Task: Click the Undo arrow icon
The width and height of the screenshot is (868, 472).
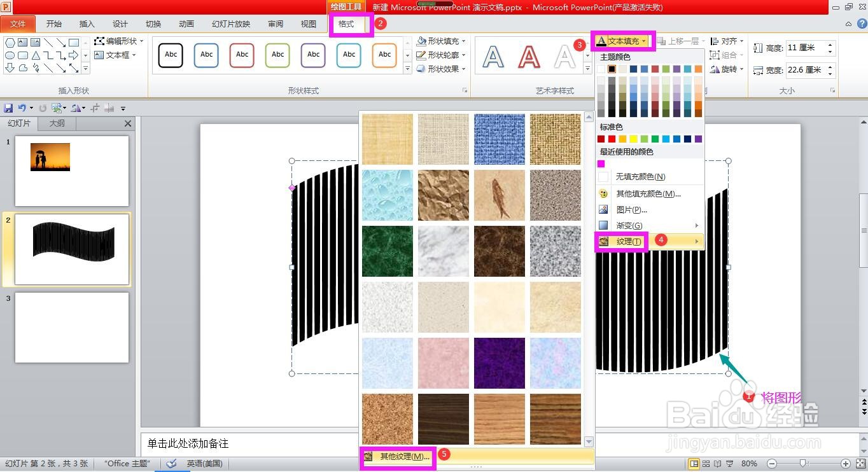Action: click(x=22, y=108)
